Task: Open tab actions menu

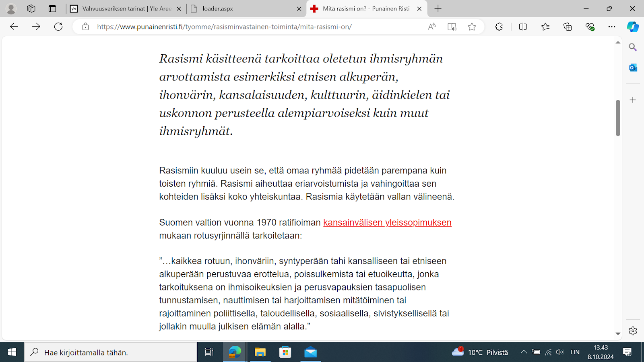Action: (x=52, y=8)
